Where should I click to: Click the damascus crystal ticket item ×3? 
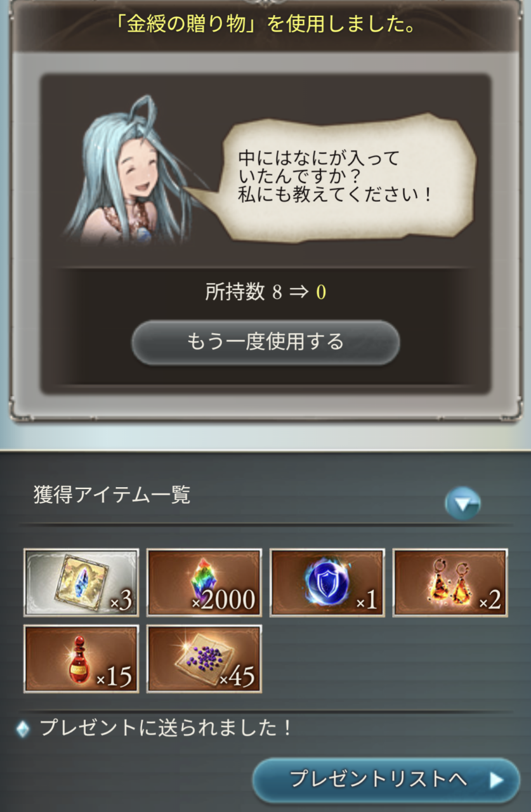81,582
